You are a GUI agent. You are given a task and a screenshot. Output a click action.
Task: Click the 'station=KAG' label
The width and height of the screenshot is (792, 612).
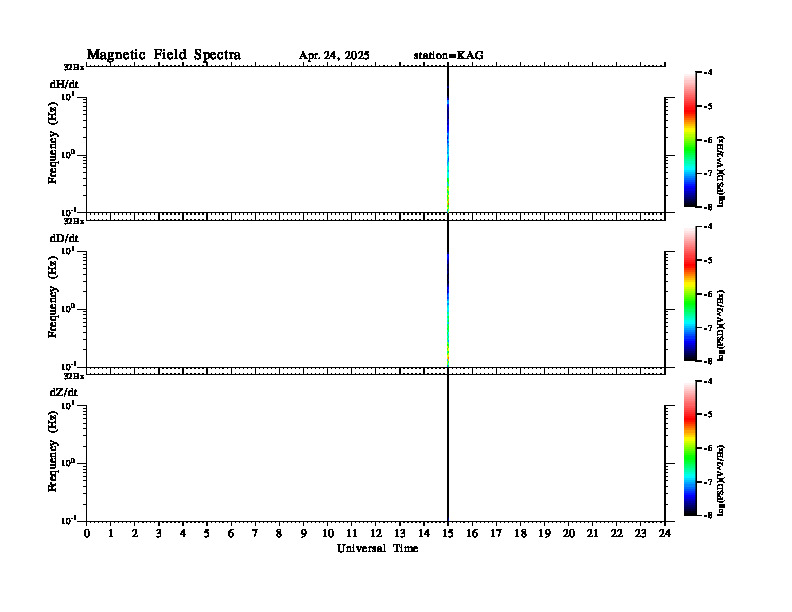[449, 55]
